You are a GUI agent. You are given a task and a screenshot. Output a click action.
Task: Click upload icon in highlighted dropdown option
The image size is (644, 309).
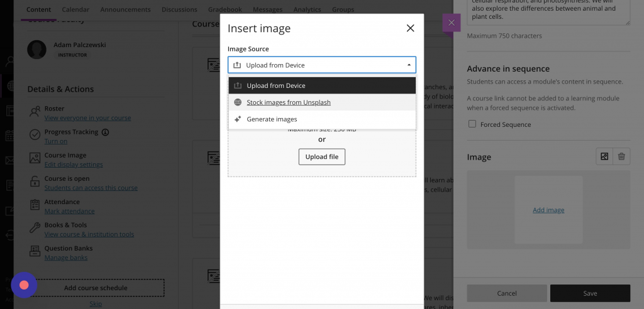pos(237,85)
